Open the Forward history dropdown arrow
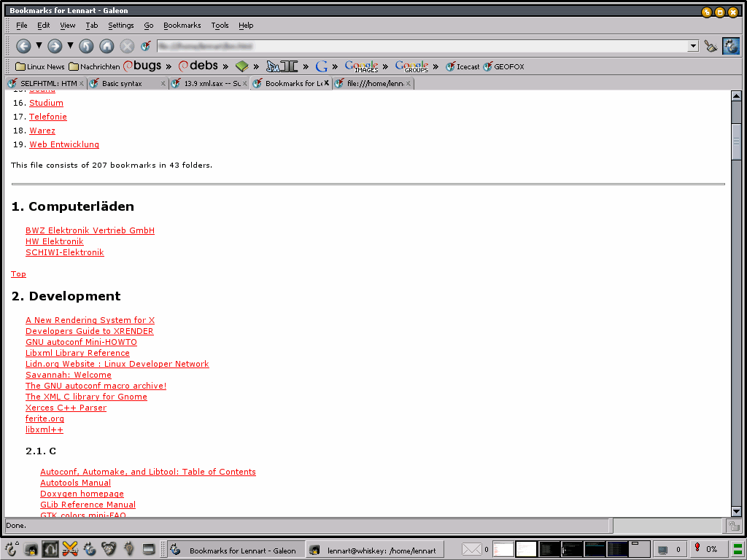 tap(71, 46)
